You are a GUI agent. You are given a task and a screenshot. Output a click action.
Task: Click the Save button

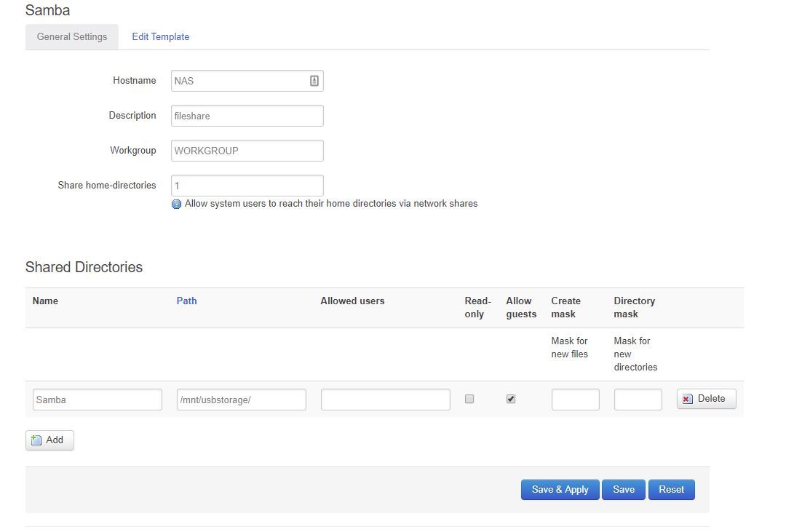pyautogui.click(x=624, y=490)
